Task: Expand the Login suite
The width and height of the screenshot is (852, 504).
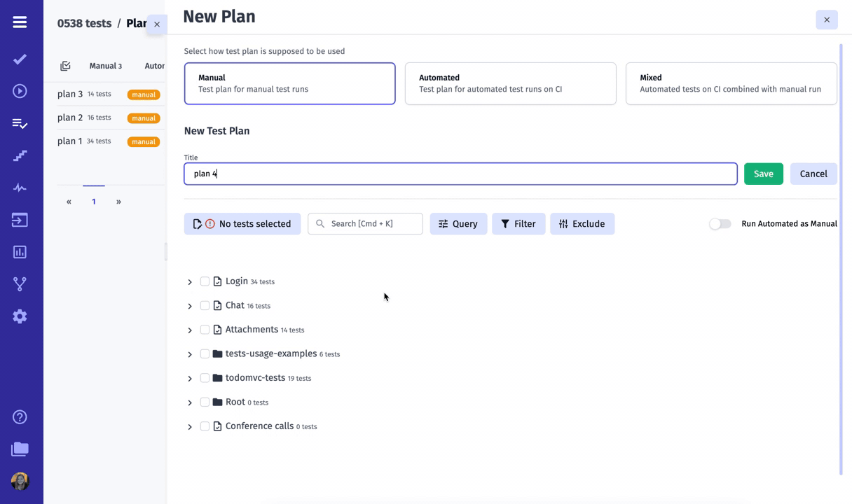Action: click(x=190, y=282)
